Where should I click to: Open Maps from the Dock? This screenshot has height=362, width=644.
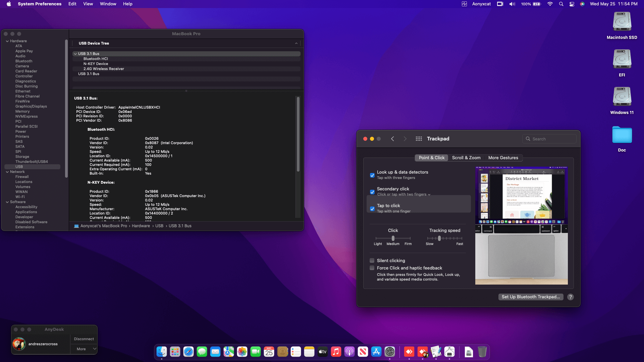(229, 352)
